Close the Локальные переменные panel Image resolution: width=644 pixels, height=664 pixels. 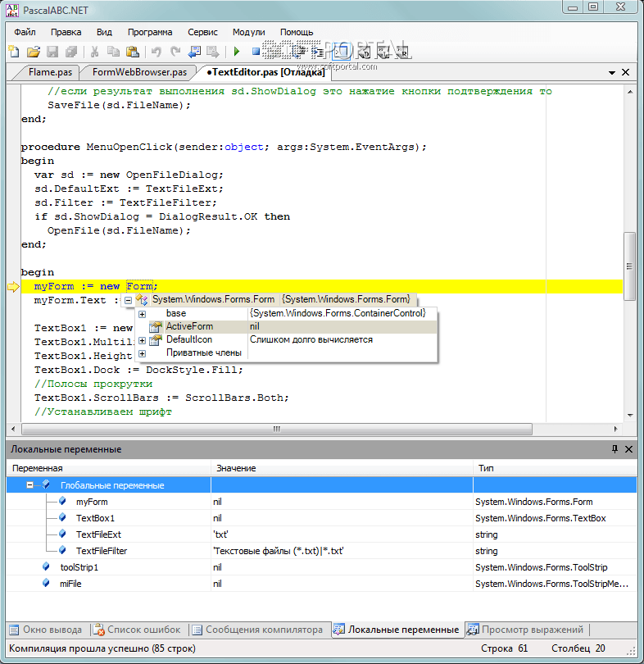[x=629, y=449]
